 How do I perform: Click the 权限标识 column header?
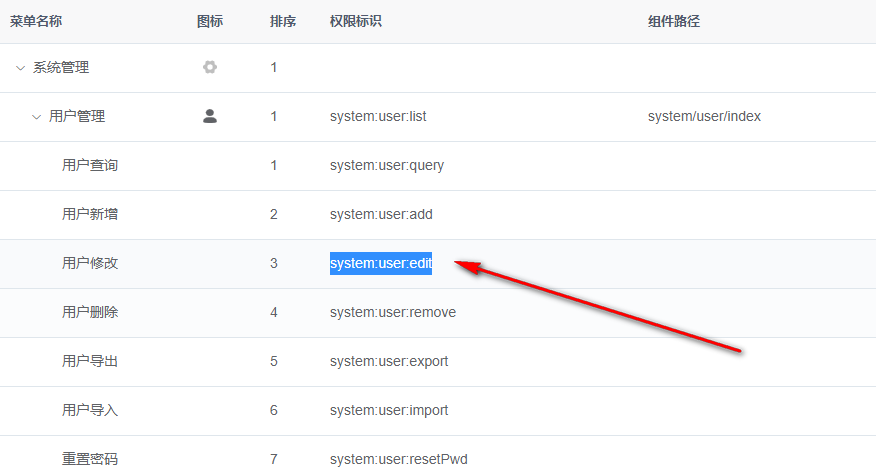click(355, 21)
